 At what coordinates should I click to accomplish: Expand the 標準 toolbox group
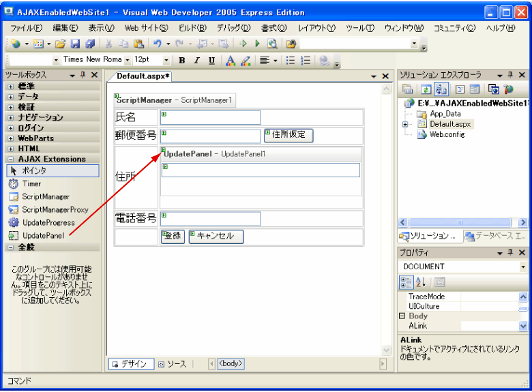coord(11,87)
